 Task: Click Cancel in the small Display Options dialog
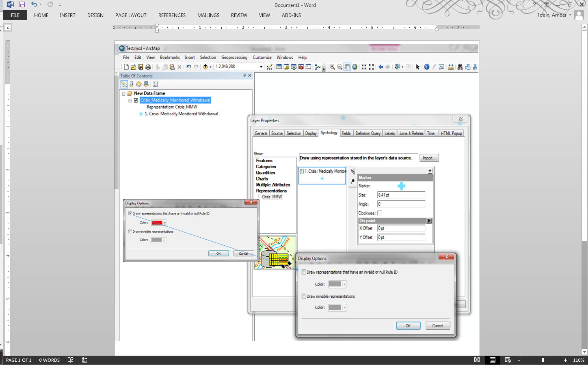point(244,253)
